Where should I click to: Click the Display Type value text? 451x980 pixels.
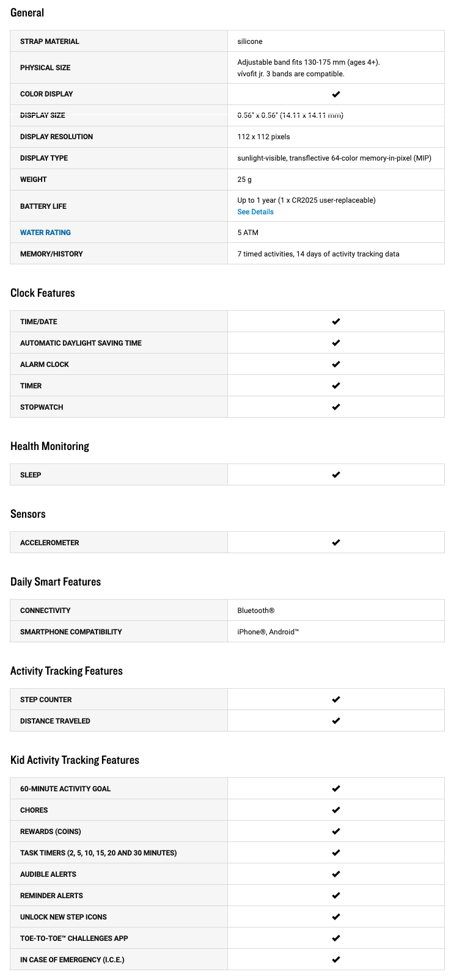tap(334, 158)
